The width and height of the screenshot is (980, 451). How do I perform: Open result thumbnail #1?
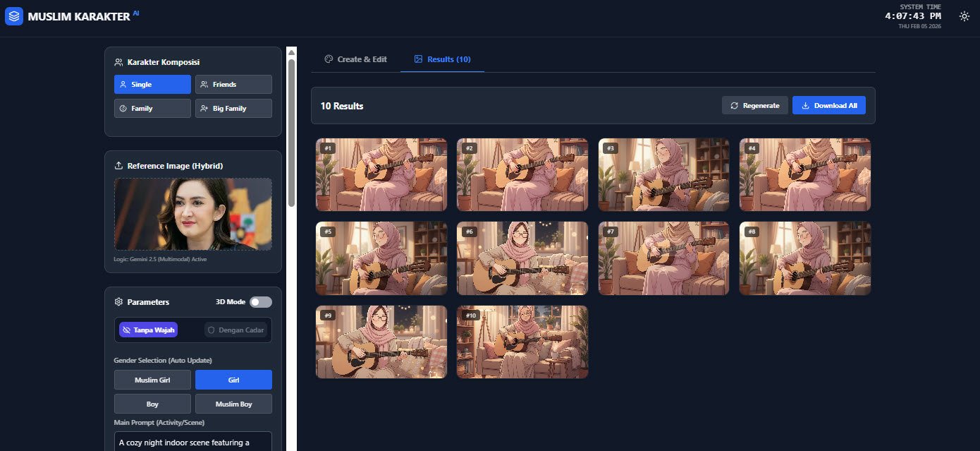point(381,174)
